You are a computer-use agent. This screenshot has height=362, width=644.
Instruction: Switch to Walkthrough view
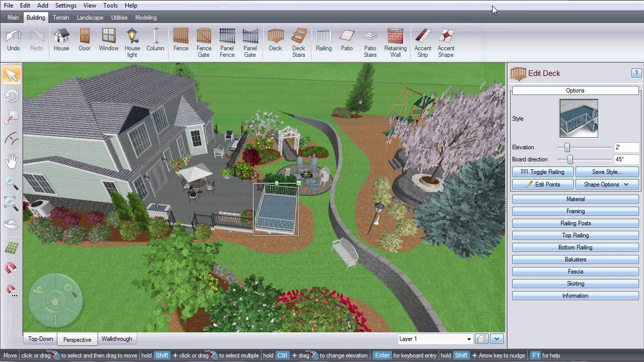click(117, 339)
